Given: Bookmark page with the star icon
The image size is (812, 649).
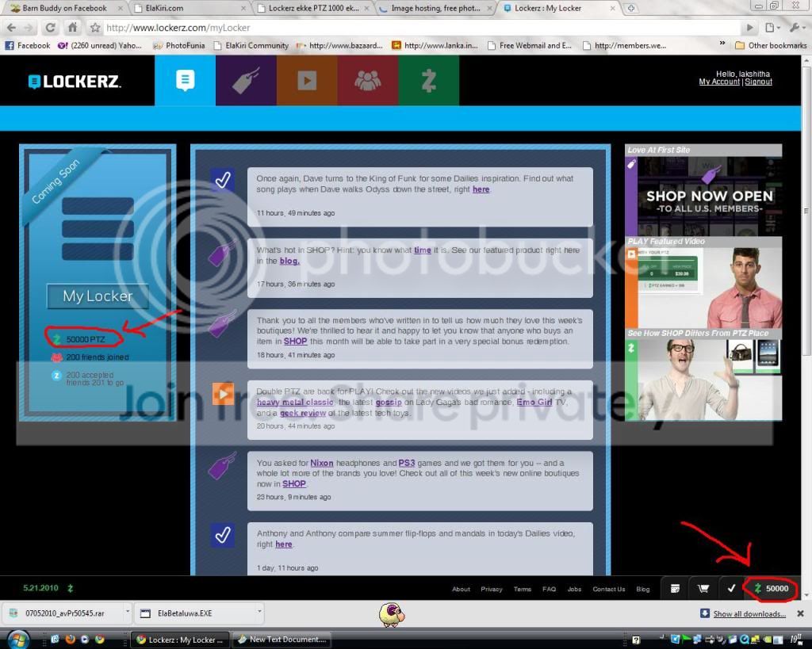Looking at the screenshot, I should 95,28.
